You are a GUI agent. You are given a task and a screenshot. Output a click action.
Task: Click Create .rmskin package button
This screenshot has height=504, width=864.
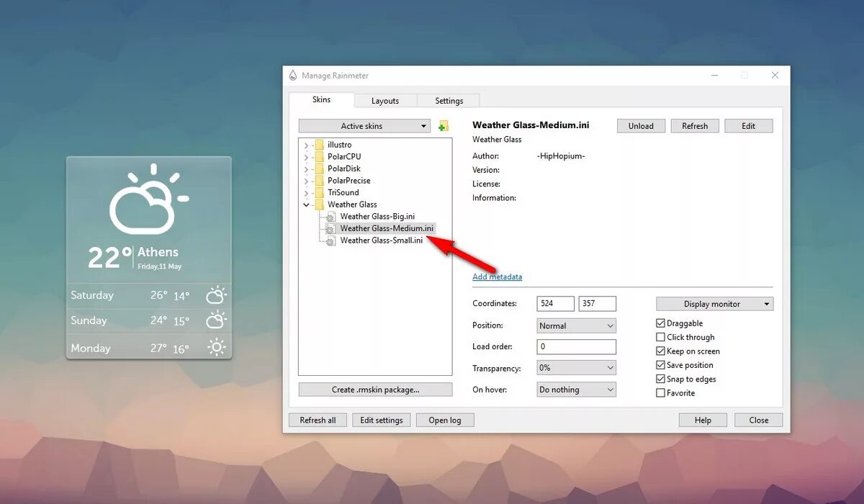pos(375,390)
